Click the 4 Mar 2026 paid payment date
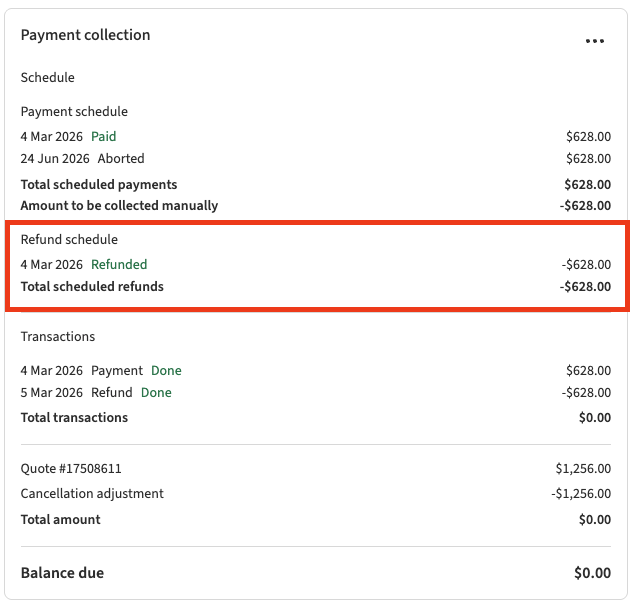 click(52, 136)
